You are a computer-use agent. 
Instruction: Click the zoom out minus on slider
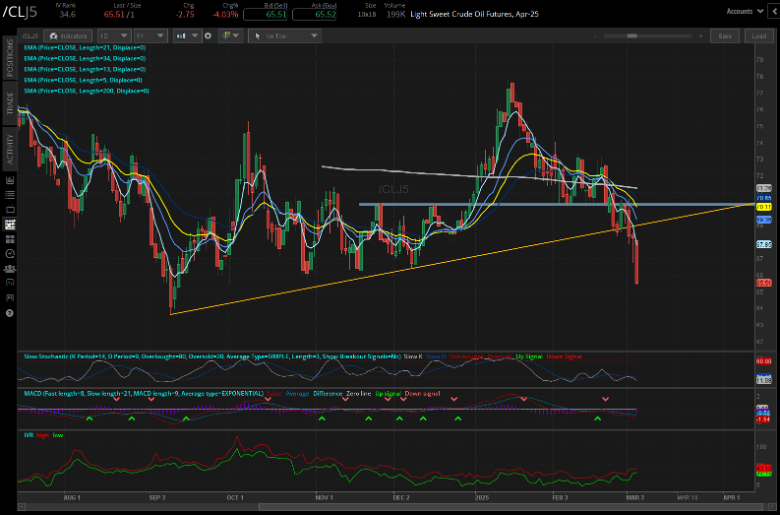[595, 36]
